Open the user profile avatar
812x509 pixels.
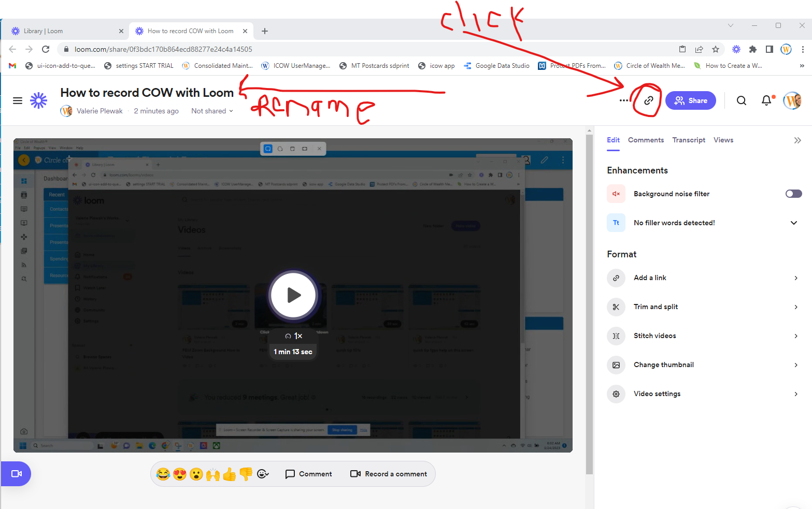792,100
